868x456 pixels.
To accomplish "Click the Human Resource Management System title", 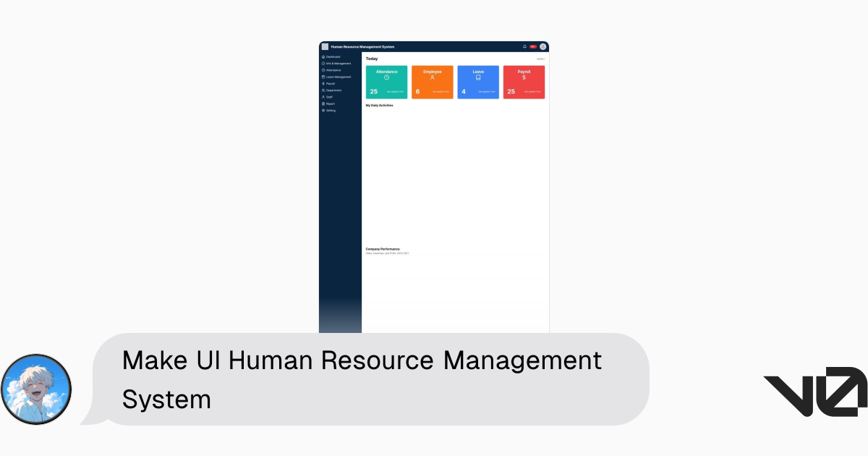I will click(363, 47).
